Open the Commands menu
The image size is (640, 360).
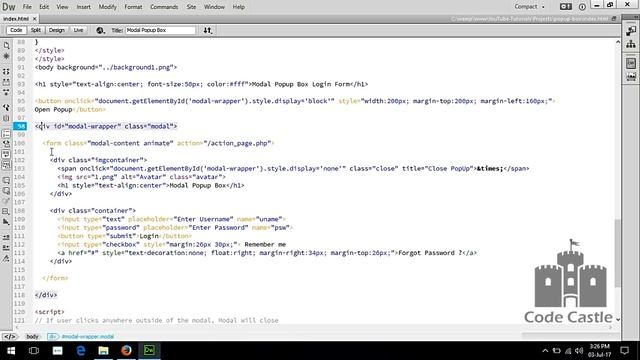tap(164, 7)
